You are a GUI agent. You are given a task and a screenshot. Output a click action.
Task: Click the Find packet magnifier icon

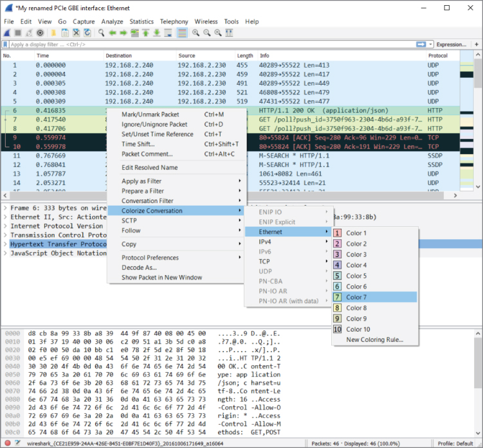(x=102, y=32)
